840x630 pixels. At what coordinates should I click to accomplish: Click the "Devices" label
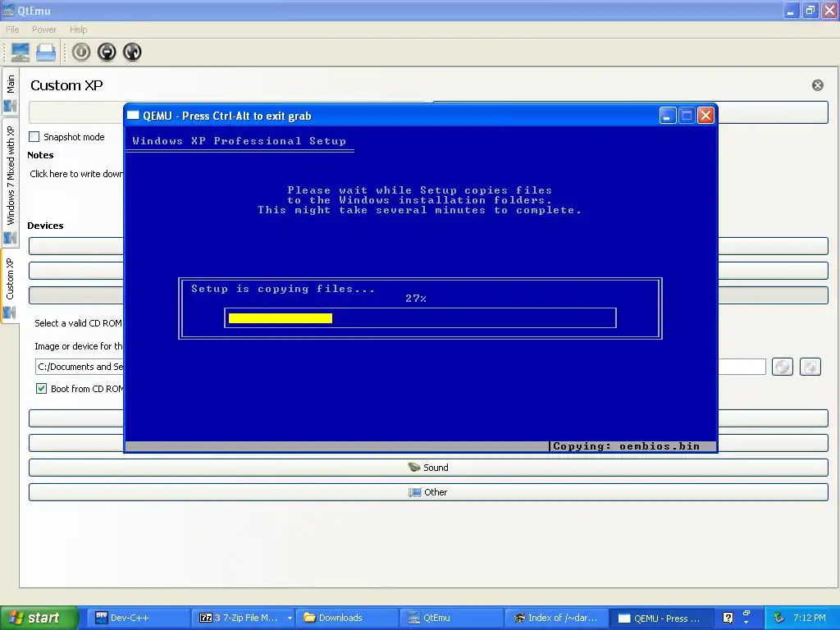(45, 226)
